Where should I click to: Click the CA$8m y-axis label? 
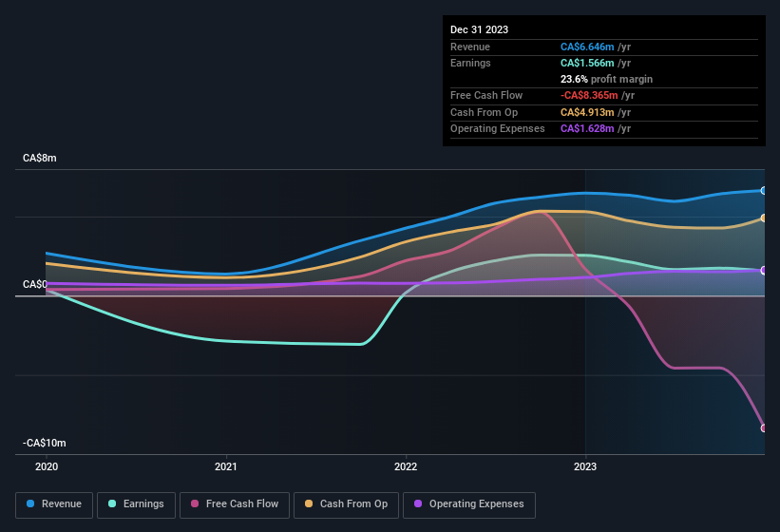(40, 158)
